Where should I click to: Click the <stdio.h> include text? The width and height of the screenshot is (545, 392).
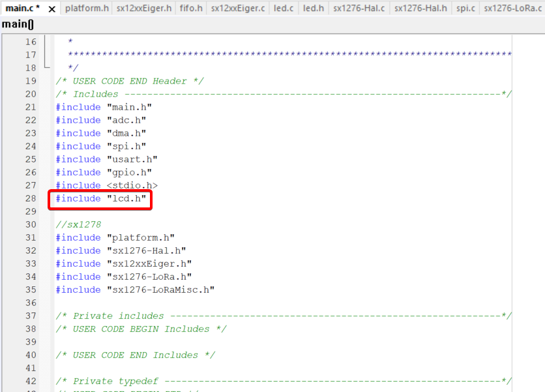coord(132,185)
